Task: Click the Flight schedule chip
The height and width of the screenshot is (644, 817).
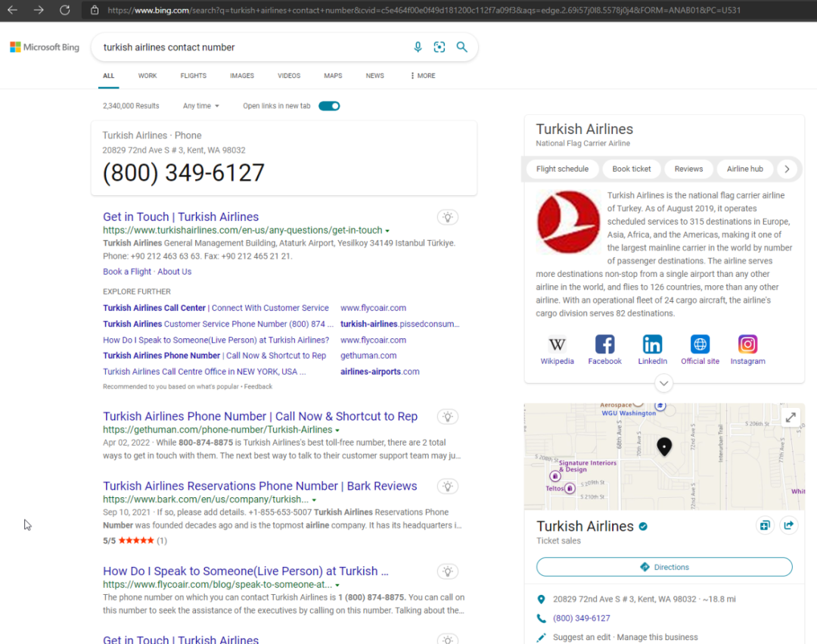Action: (562, 170)
